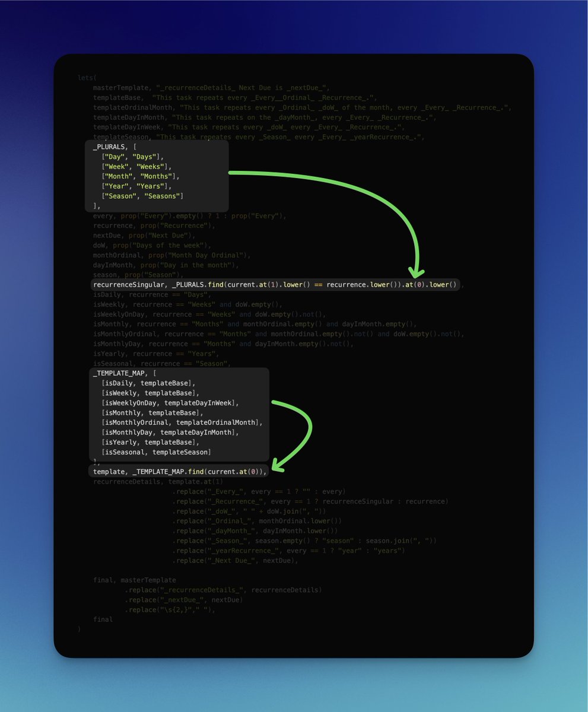The width and height of the screenshot is (588, 712).
Task: Click the .replace("_Ordinal_" line
Action: coord(257,521)
